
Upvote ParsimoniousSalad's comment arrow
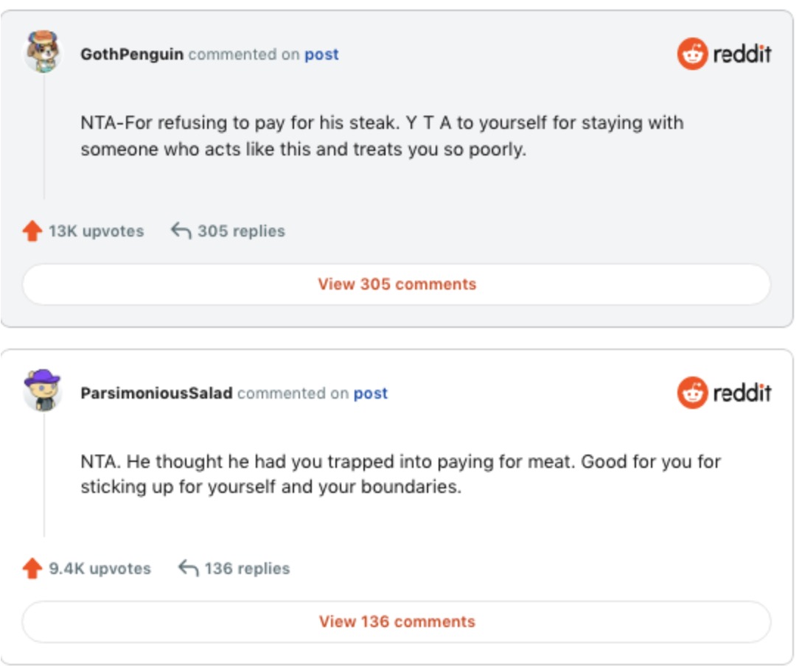click(x=32, y=569)
